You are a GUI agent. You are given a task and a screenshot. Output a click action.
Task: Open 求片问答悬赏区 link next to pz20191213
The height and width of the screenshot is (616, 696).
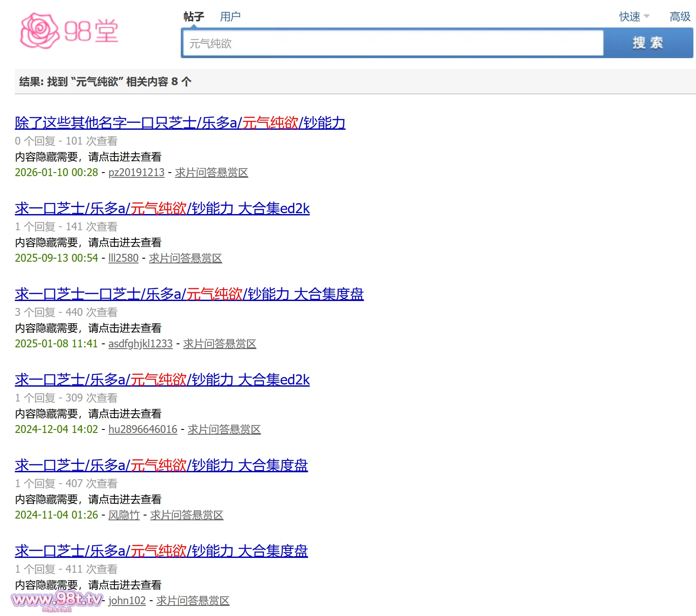(x=211, y=173)
